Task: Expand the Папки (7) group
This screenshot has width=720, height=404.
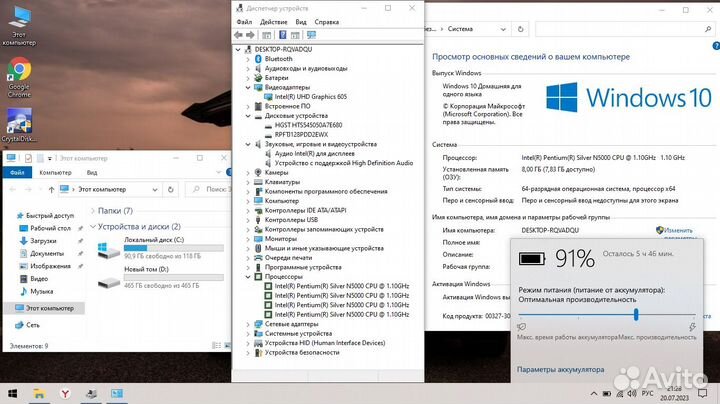Action: point(93,211)
